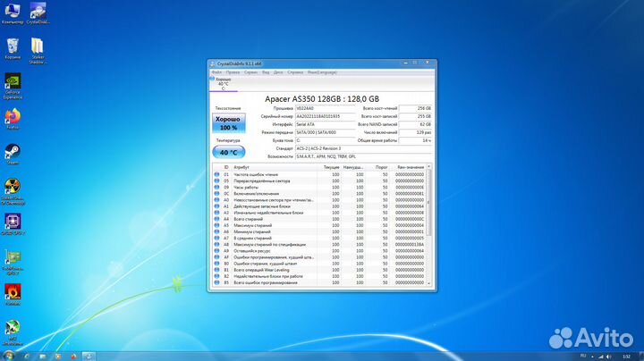644x361 pixels.
Task: Click the network icon in the system tray
Action: pos(600,357)
